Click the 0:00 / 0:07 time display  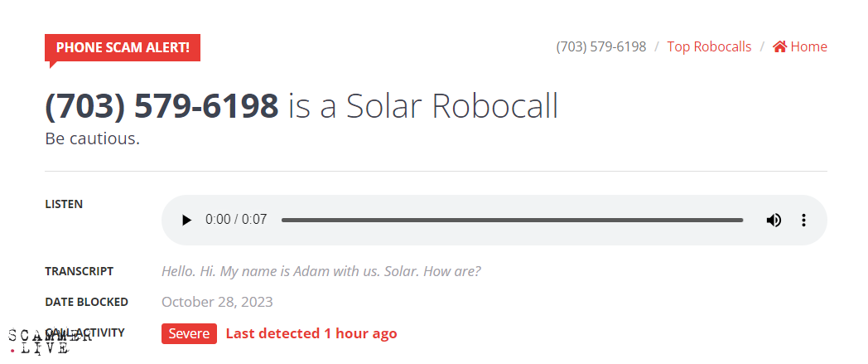point(236,220)
